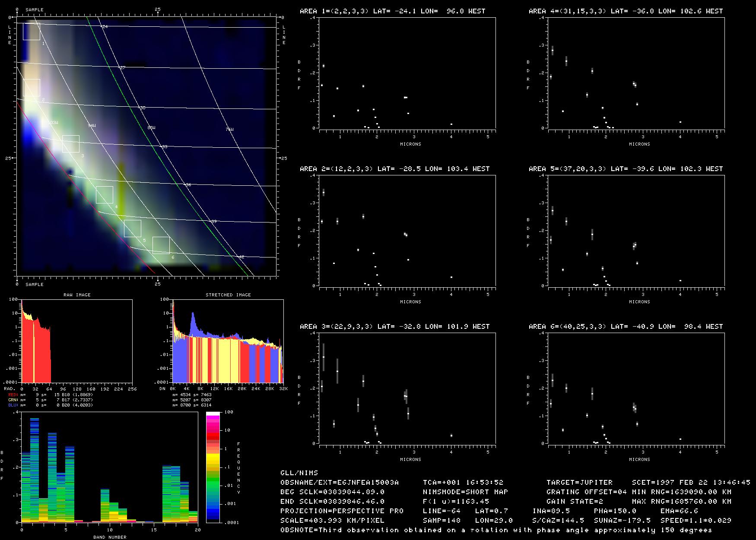Click the frequency color scale bar
Screen dimensions: 756x540
click(x=213, y=467)
